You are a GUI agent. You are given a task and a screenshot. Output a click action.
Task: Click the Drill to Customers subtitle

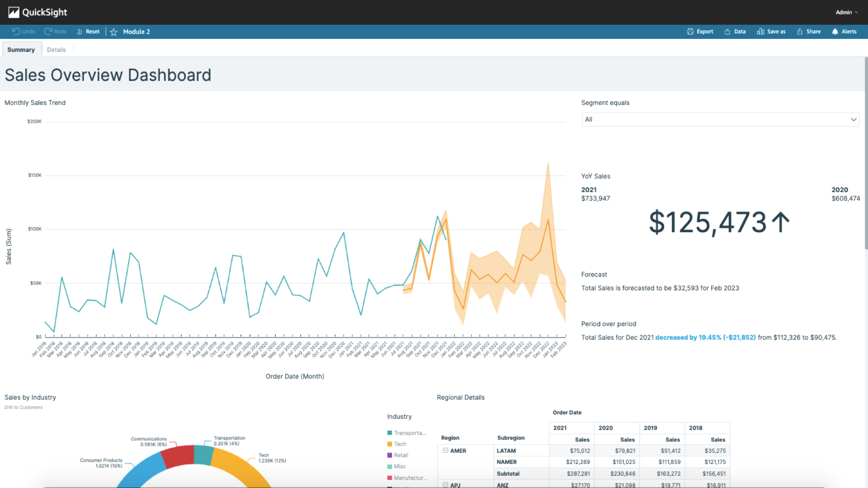pos(24,408)
